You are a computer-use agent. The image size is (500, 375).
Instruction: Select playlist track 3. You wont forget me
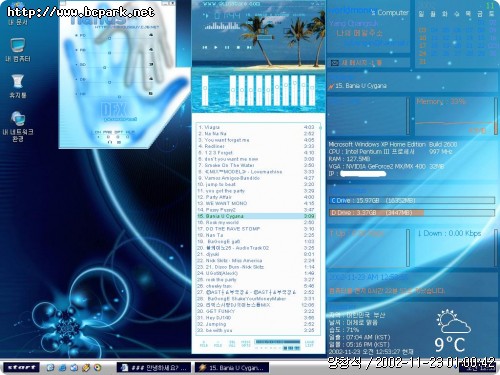256,140
